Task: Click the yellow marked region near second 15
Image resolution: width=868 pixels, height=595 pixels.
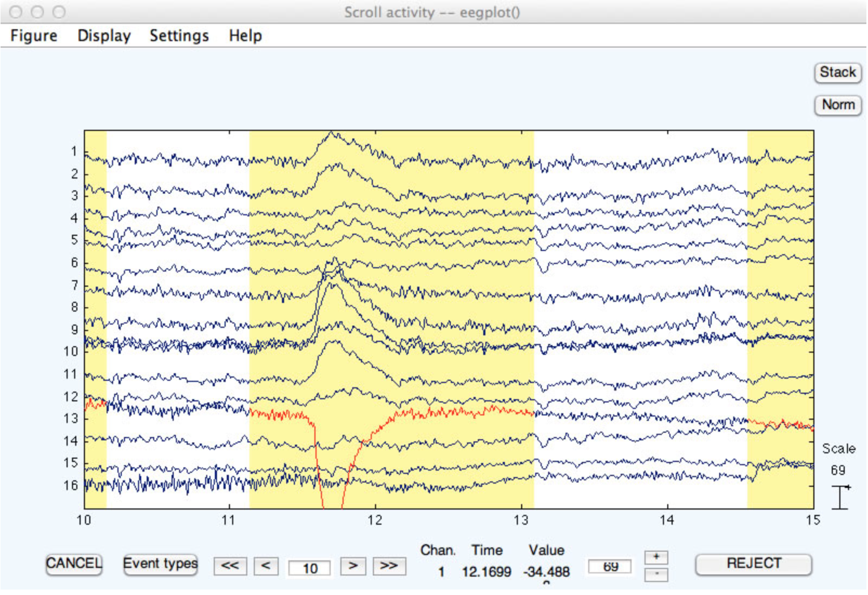Action: point(780,319)
